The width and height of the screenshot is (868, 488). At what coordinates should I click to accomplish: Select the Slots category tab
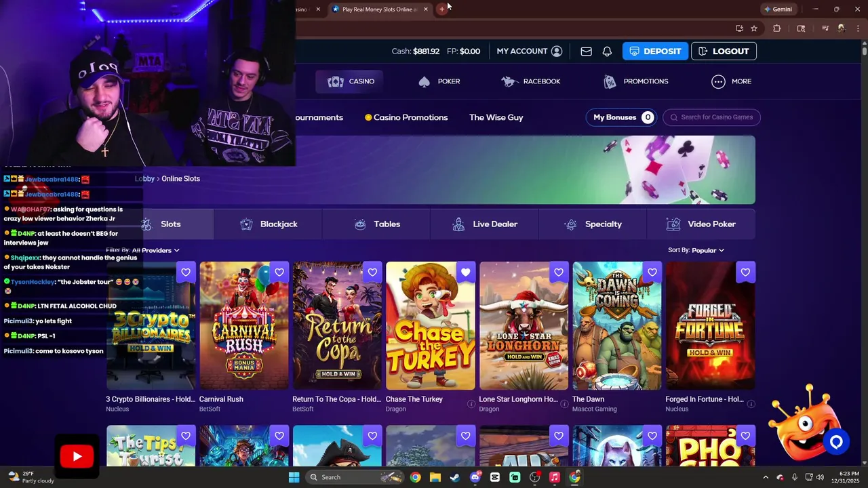(x=161, y=224)
